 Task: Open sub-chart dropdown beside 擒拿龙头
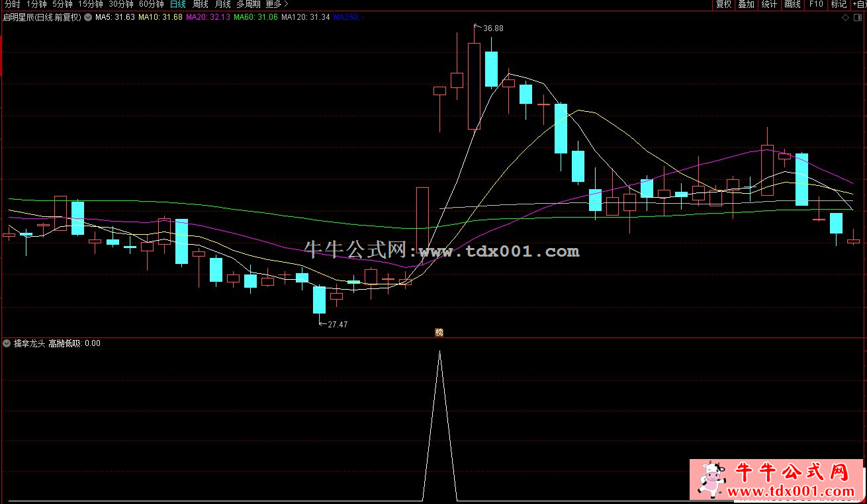tap(7, 343)
